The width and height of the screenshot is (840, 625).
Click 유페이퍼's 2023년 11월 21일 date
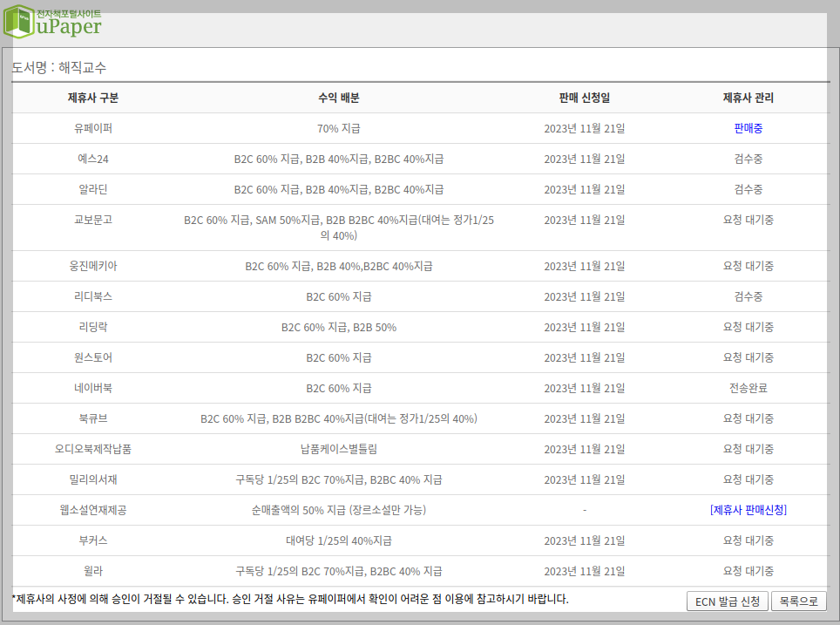point(585,128)
